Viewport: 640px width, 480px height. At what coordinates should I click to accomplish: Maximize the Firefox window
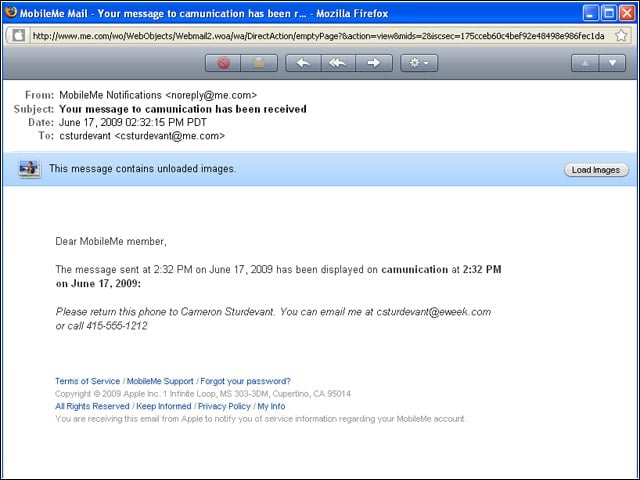tap(609, 13)
